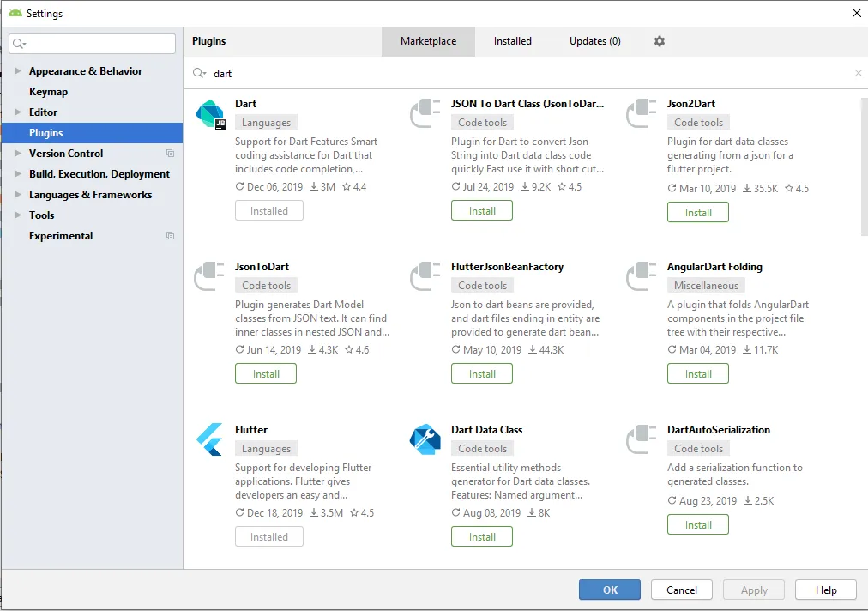Click the AngularDart Folding plugin icon
Image resolution: width=868 pixels, height=611 pixels.
(642, 277)
